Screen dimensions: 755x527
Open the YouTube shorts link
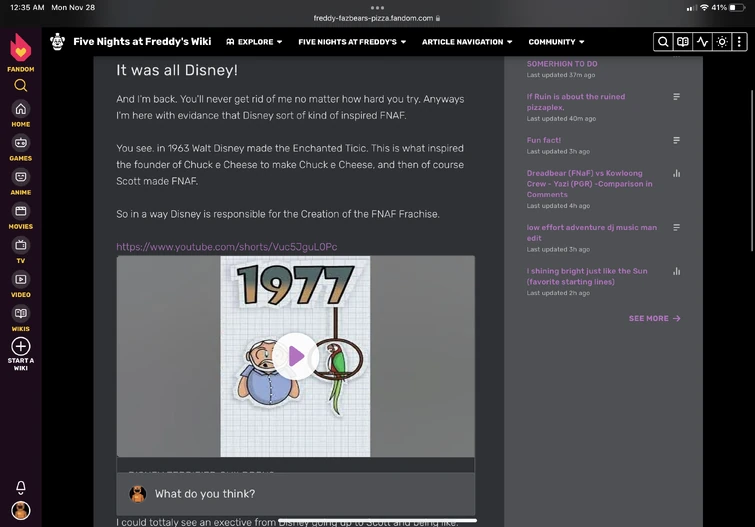pyautogui.click(x=227, y=247)
